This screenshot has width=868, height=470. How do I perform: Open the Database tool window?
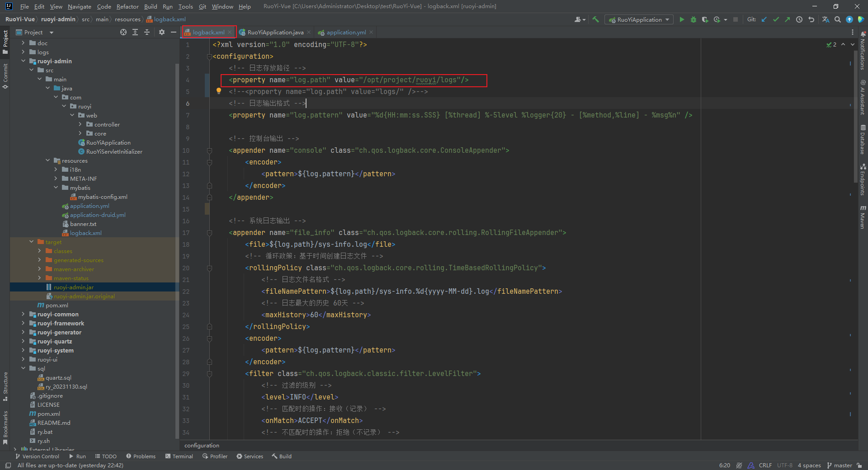pyautogui.click(x=863, y=139)
